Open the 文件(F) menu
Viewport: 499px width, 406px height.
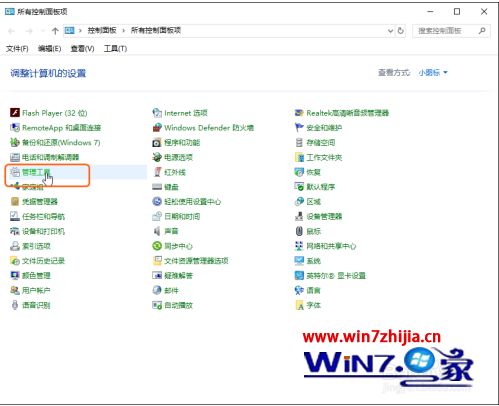click(17, 49)
